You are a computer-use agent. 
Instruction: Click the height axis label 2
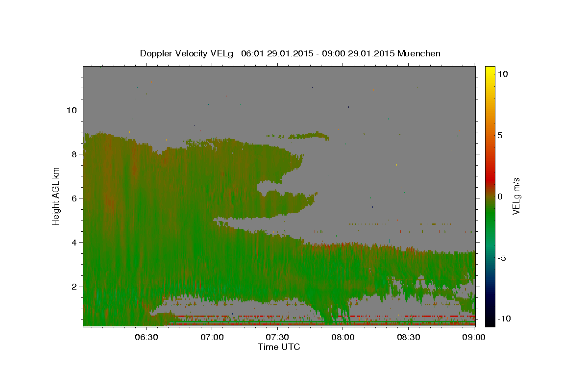tap(73, 286)
